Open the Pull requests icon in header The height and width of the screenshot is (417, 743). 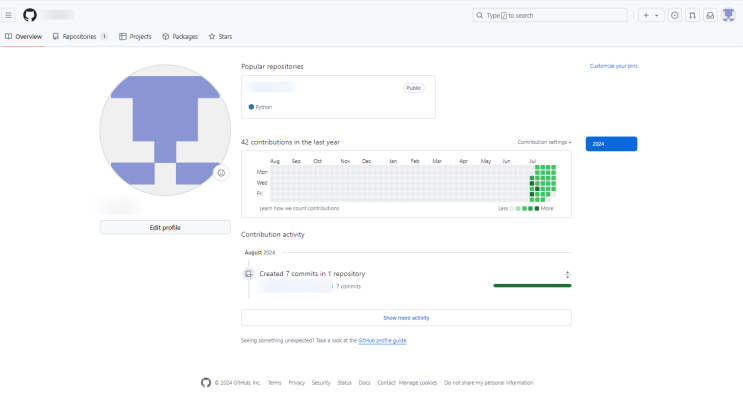(692, 15)
